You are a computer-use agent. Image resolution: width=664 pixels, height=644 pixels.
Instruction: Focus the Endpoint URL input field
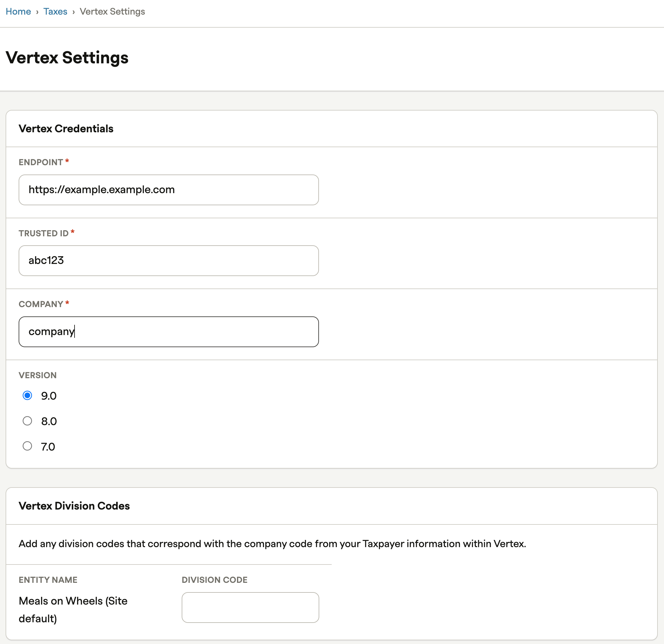(x=168, y=190)
